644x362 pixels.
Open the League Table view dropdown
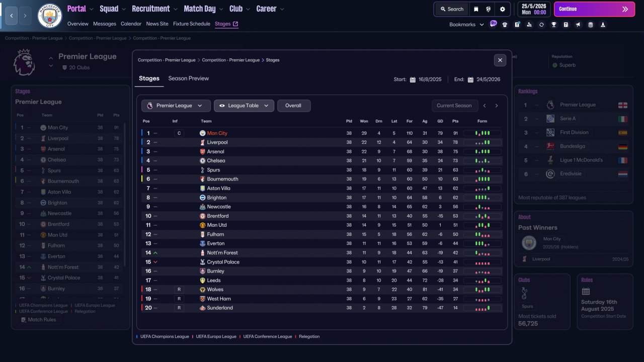(x=244, y=106)
